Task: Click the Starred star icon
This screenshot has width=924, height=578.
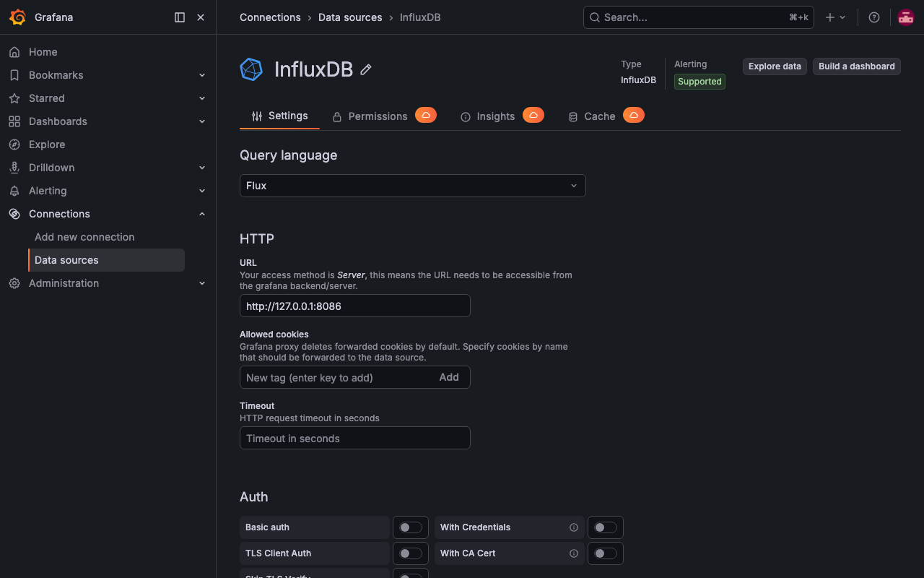Action: [x=14, y=98]
